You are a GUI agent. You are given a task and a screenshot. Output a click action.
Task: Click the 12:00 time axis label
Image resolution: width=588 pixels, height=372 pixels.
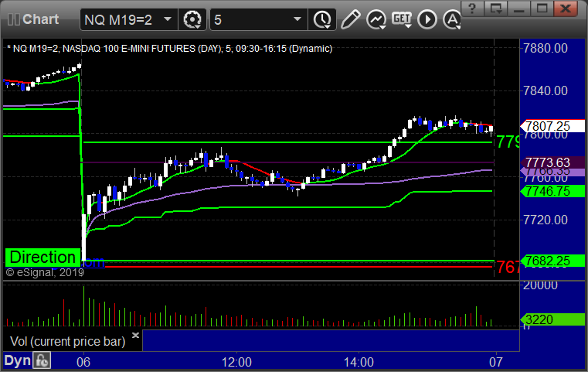236,362
